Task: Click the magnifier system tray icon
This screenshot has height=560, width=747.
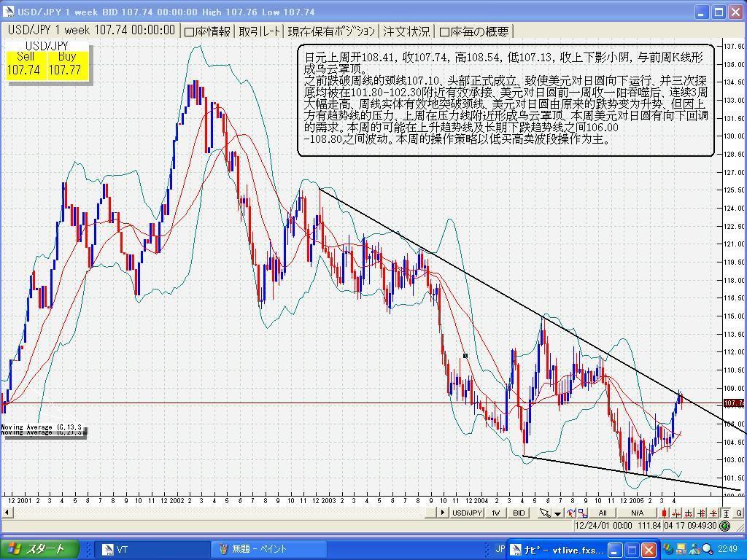Action: point(708,549)
